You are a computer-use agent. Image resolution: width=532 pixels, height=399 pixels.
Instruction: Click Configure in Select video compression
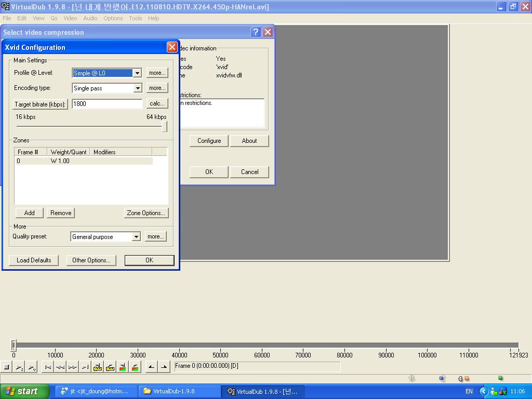[209, 141]
